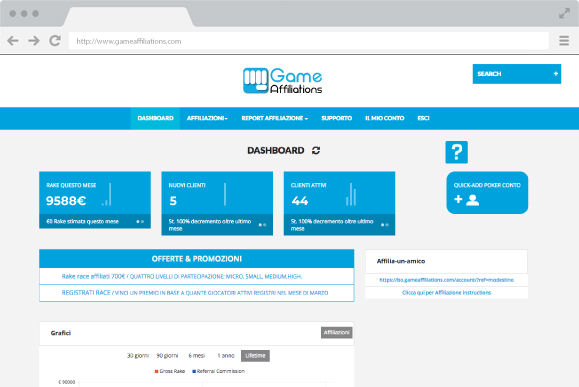Viewport: 579px width, 387px height.
Task: Expand the Report Affiliazione dropdown menu
Action: tap(274, 118)
